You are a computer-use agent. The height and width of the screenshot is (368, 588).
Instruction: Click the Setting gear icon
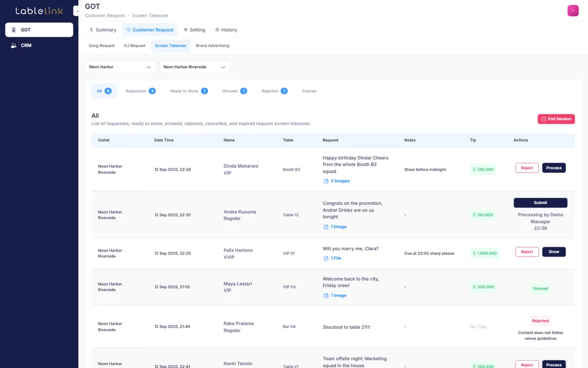click(x=186, y=30)
